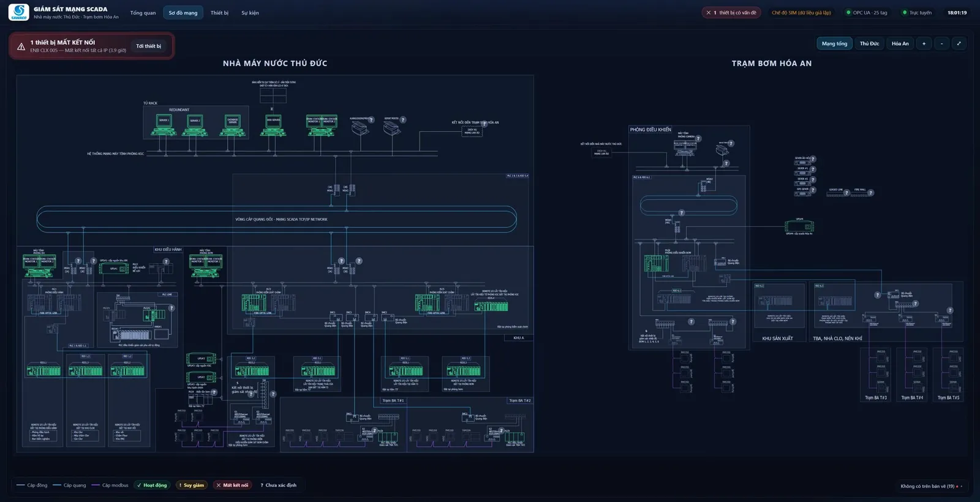The image size is (980, 502).
Task: Select the UPS#3 device in Thủ Đức diagram
Action: 202,359
